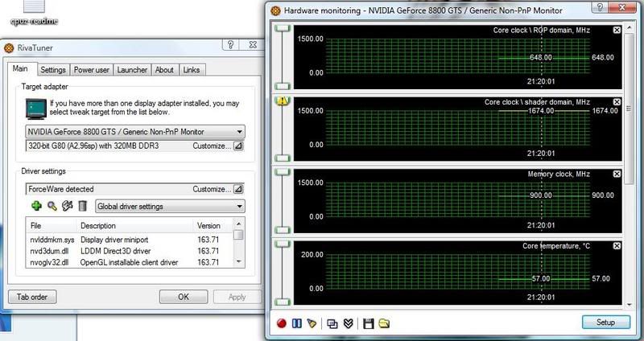
Task: Click the monitor icon under Target adapter
Action: [35, 109]
